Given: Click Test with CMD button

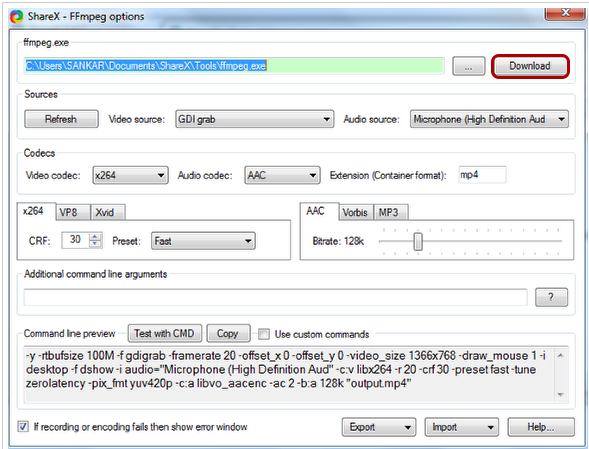Looking at the screenshot, I should (x=165, y=334).
